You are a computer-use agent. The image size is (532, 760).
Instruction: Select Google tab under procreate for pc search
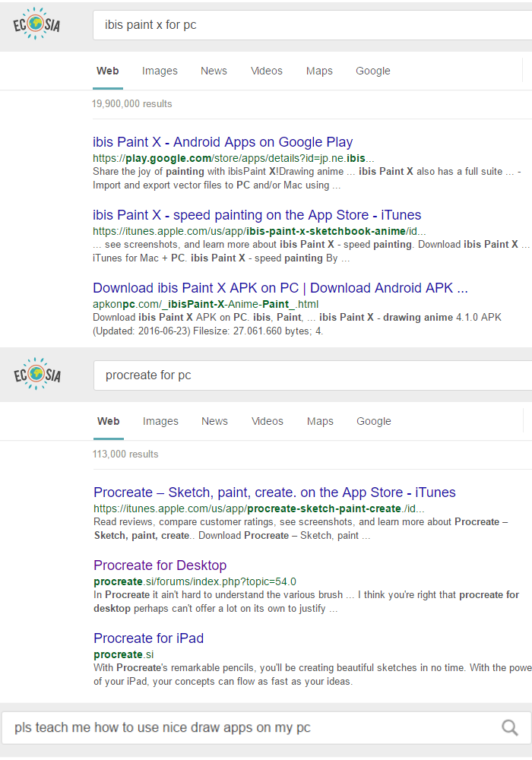(x=373, y=421)
